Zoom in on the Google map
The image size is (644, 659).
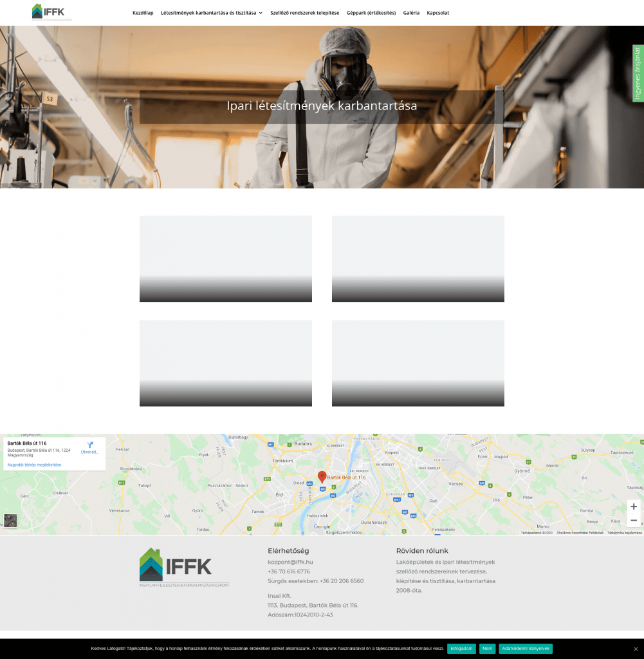tap(632, 506)
